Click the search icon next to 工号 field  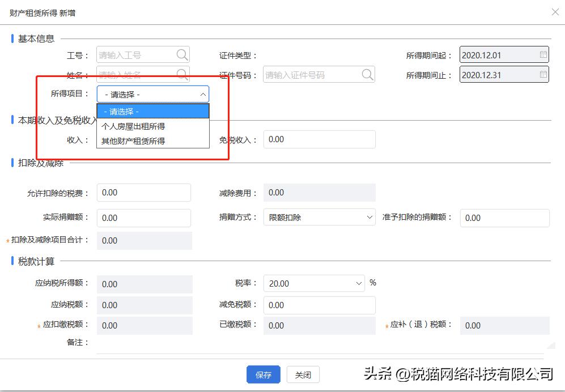point(181,55)
